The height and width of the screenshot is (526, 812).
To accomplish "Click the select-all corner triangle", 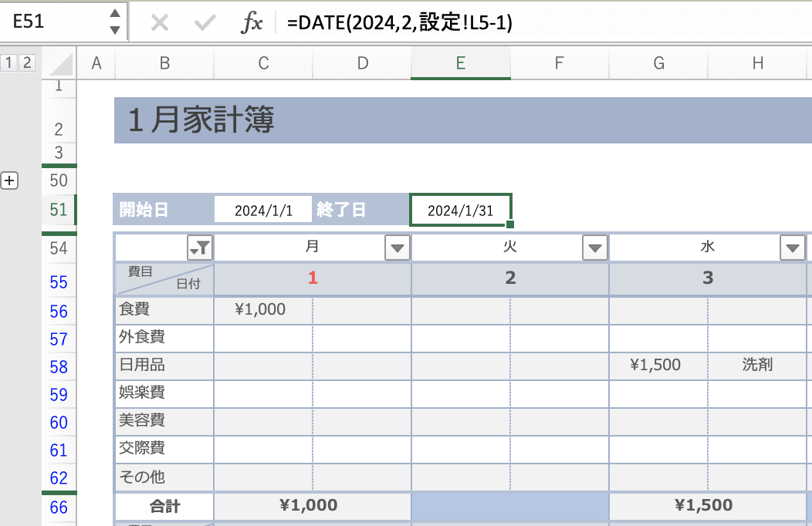I will (60, 63).
